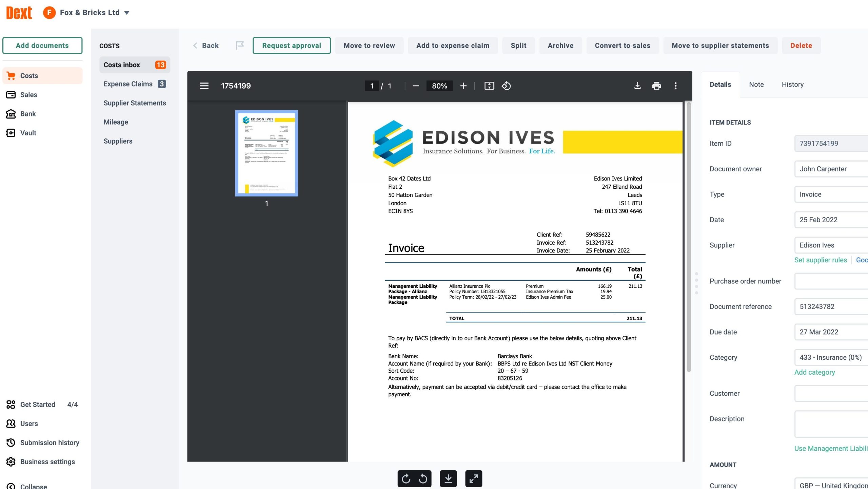
Task: Click the panel resize handle dots
Action: 696,283
